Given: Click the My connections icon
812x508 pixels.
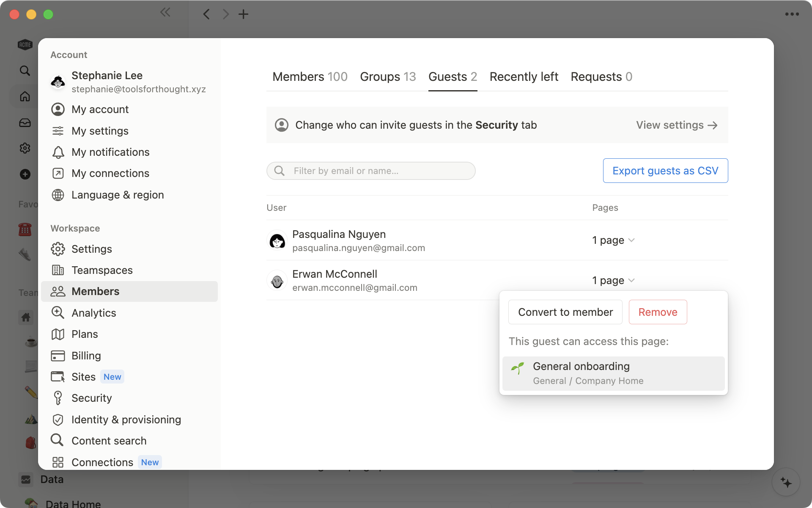Looking at the screenshot, I should [58, 173].
